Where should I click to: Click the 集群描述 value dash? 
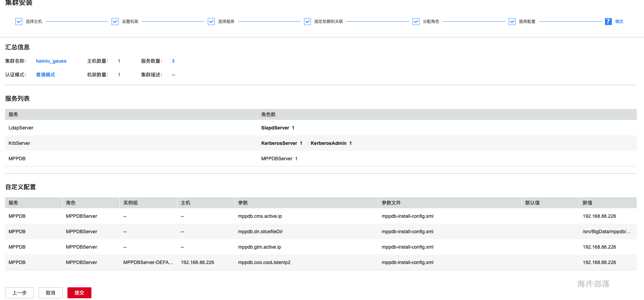point(174,75)
